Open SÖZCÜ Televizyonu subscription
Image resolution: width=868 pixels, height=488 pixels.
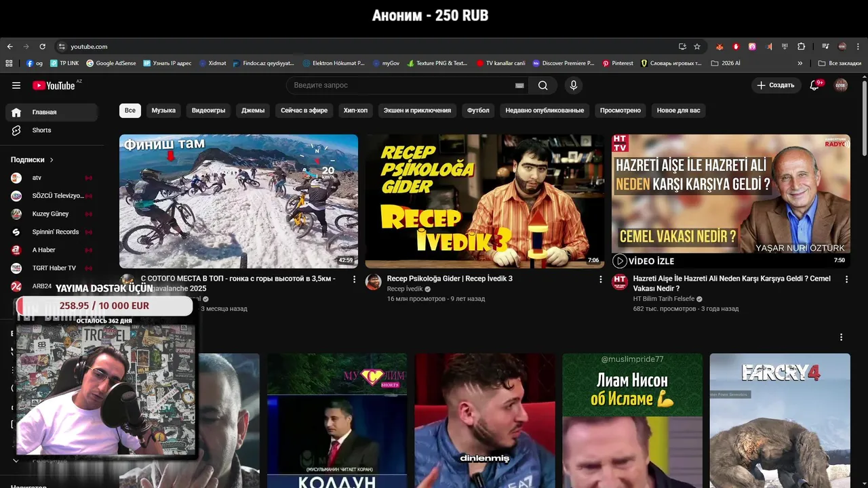[52, 196]
